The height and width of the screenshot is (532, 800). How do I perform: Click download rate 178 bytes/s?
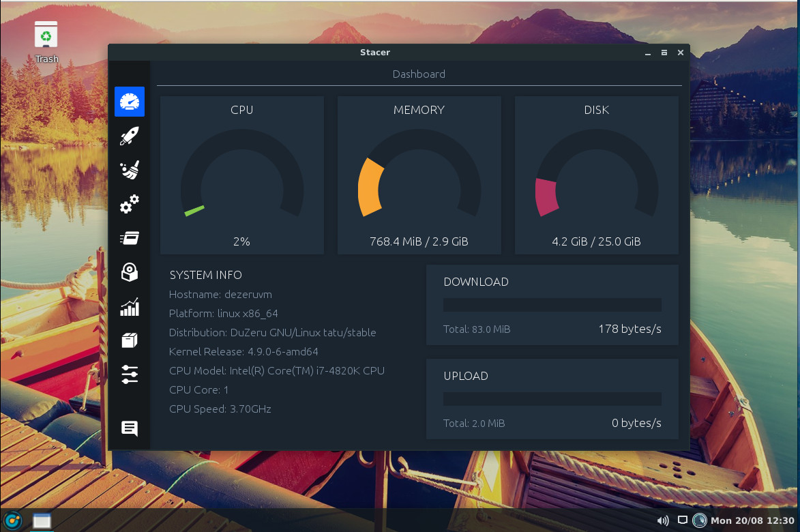coord(630,329)
